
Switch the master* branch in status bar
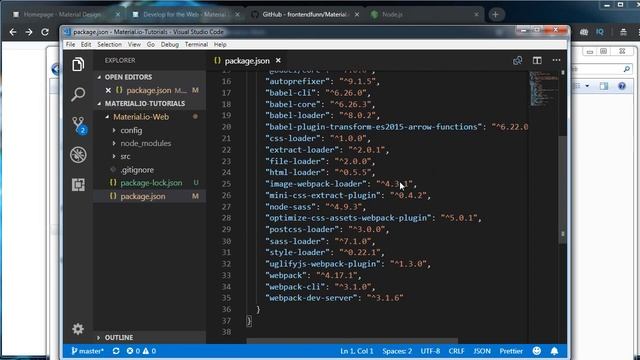click(87, 351)
